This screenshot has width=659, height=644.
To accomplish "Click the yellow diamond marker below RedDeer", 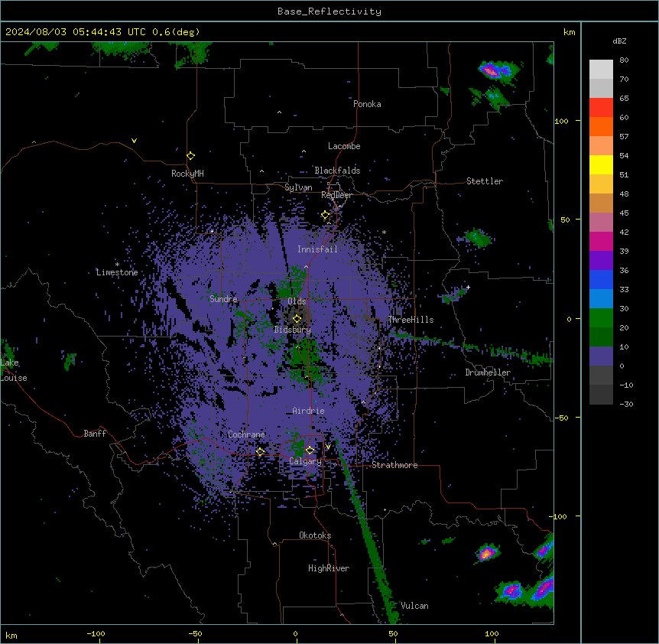I will [x=326, y=215].
